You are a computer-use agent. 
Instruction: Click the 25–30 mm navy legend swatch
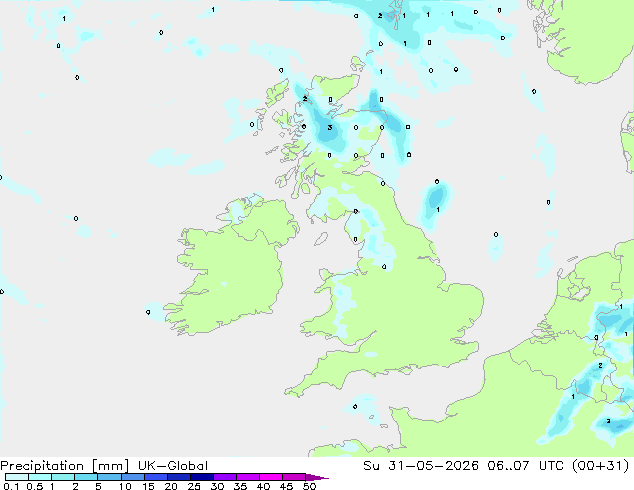tap(201, 477)
